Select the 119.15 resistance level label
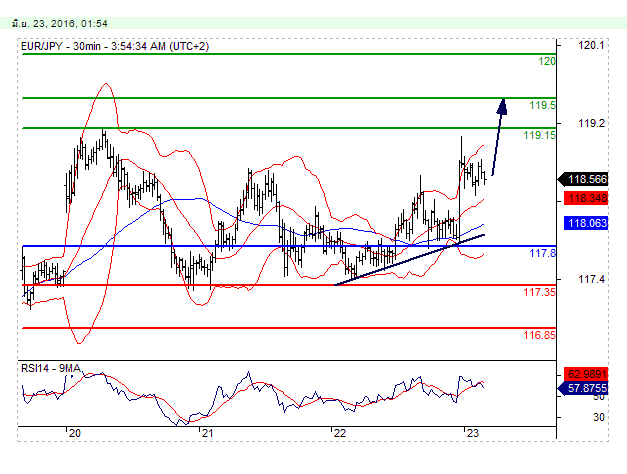 540,134
